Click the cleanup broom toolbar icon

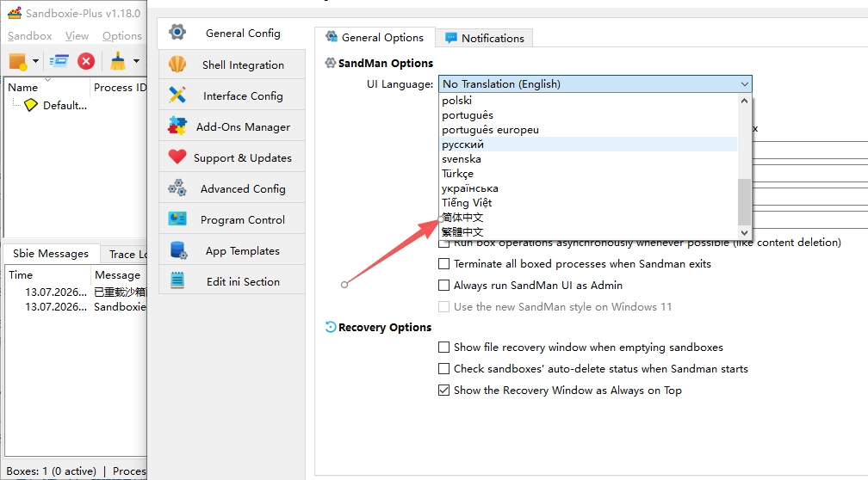click(117, 61)
